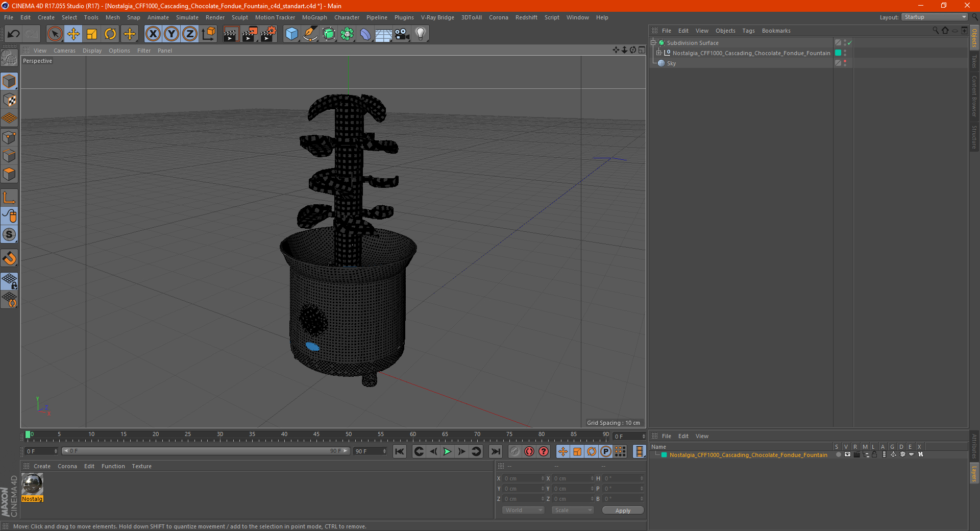Open material manager Texture menu
This screenshot has width=980, height=531.
141,466
